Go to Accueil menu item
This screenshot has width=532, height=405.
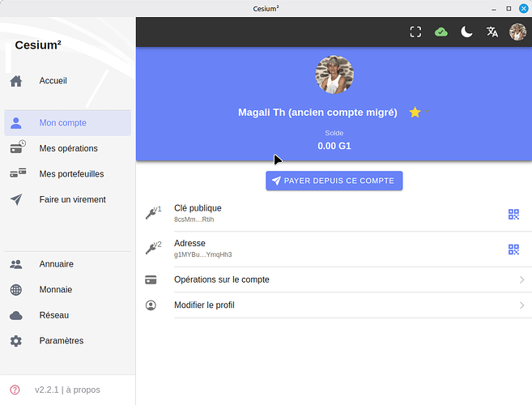(x=67, y=81)
